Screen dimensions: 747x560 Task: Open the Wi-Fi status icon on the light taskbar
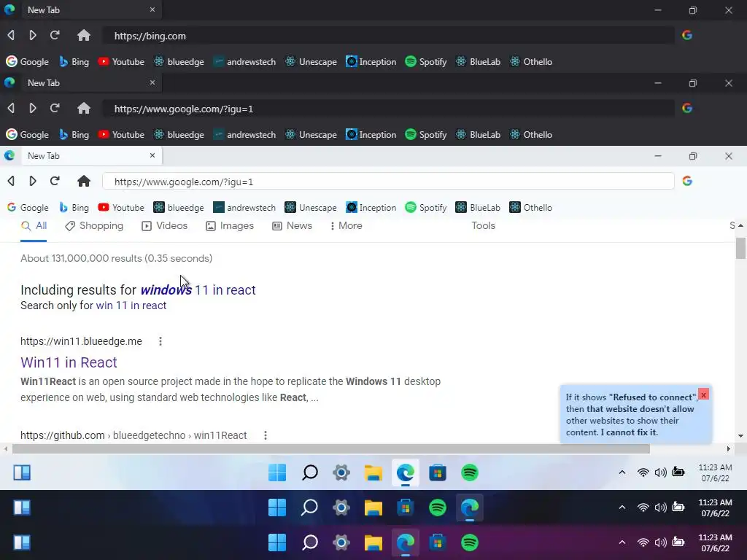tap(643, 472)
